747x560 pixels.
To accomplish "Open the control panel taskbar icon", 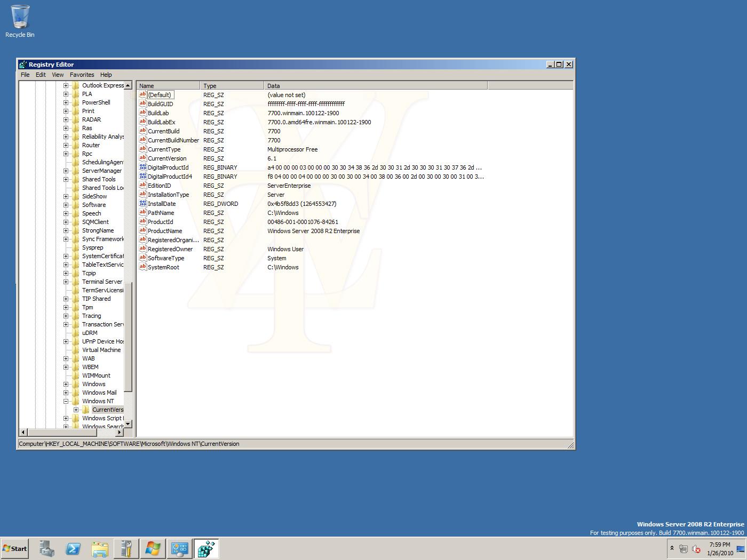I will 180,549.
